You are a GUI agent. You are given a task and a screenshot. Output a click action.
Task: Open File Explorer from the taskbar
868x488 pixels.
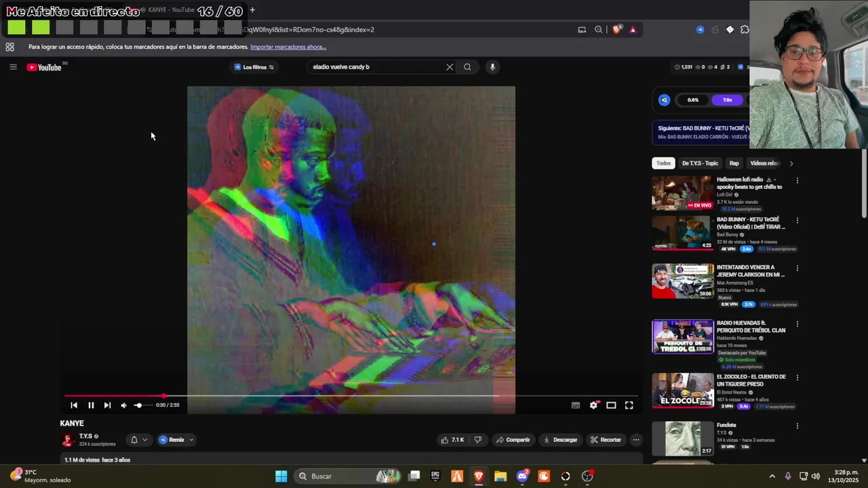click(x=500, y=476)
